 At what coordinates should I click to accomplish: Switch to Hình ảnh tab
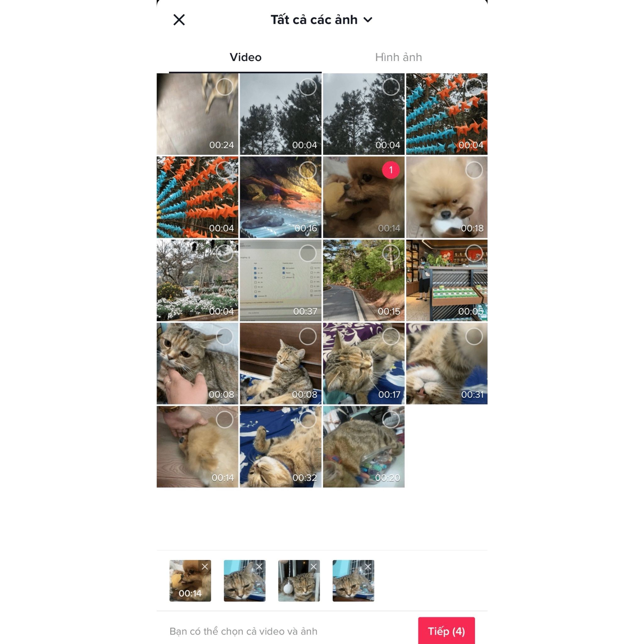tap(399, 57)
